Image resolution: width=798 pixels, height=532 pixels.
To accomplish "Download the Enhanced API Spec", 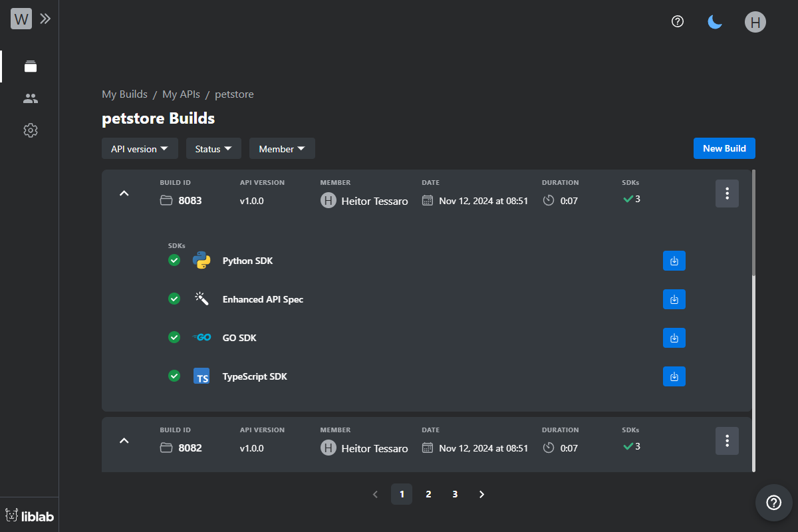I will point(674,299).
